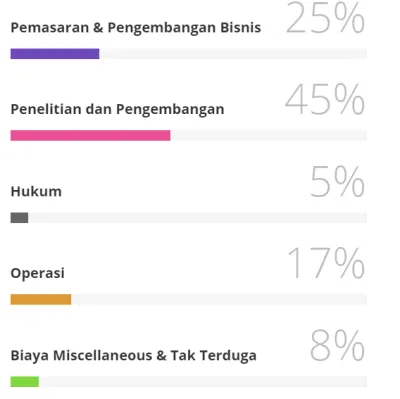Click the empty track of the Penelitian bar
The height and width of the screenshot is (399, 400).
pyautogui.click(x=268, y=135)
